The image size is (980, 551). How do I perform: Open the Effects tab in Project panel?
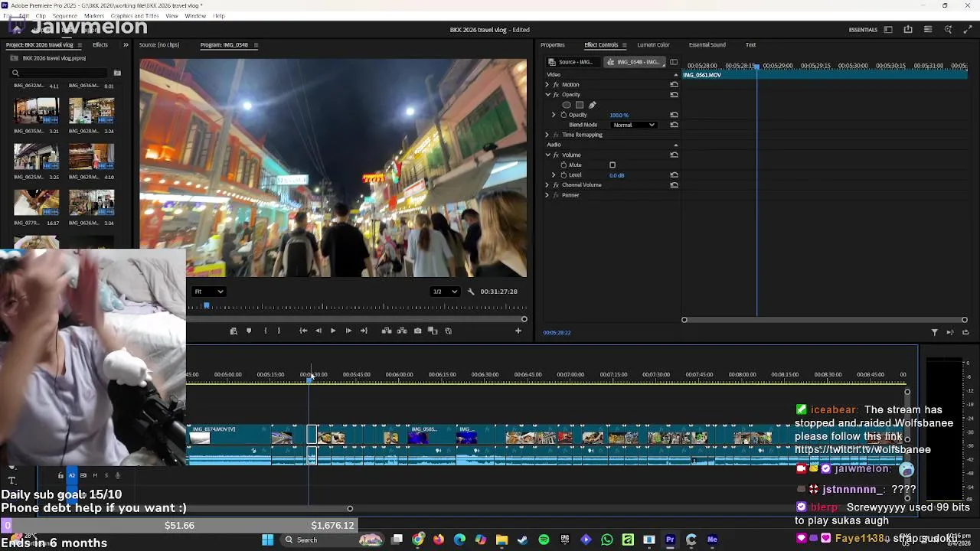coord(100,44)
